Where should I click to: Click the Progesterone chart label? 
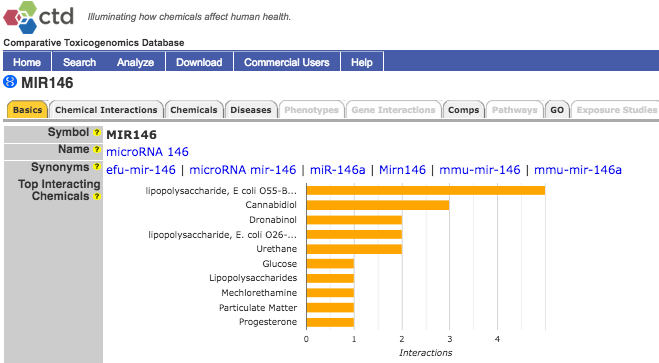(268, 322)
